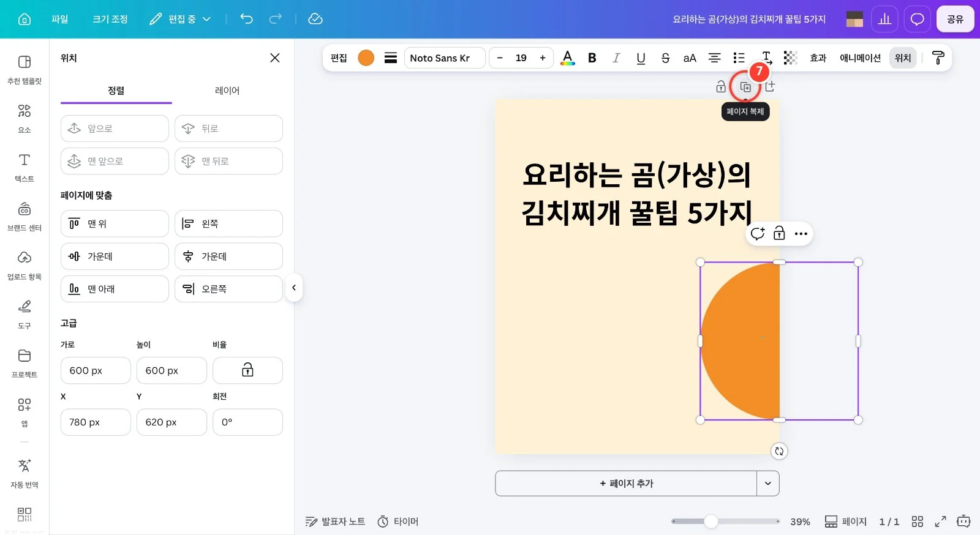
Task: Click copy style paint roller icon
Action: (938, 58)
